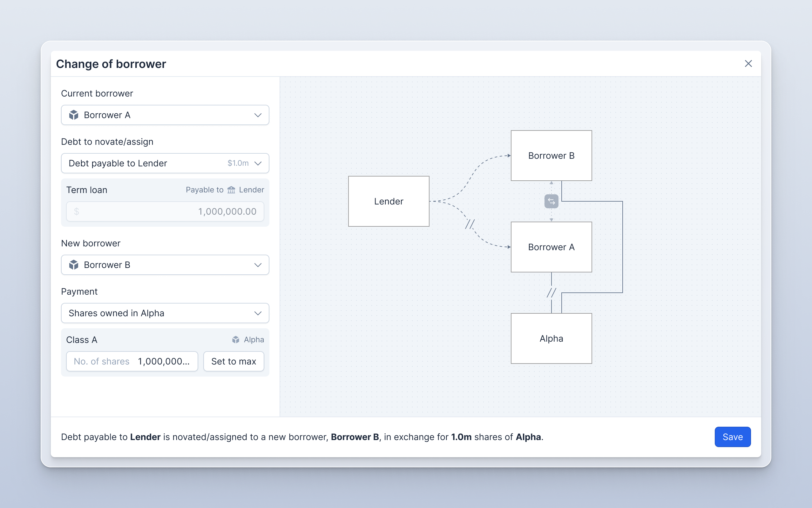Click the swap arrows icon between Borrower B and A
The image size is (812, 508).
pyautogui.click(x=551, y=201)
